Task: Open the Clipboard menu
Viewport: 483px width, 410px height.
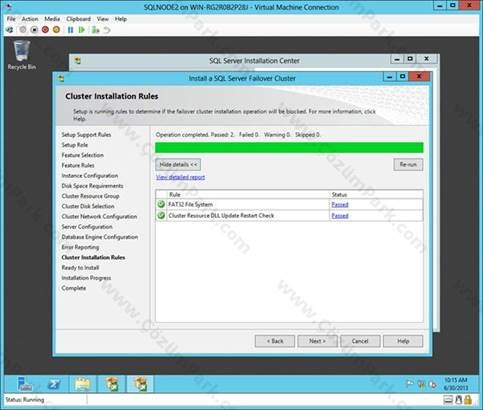Action: pos(78,19)
